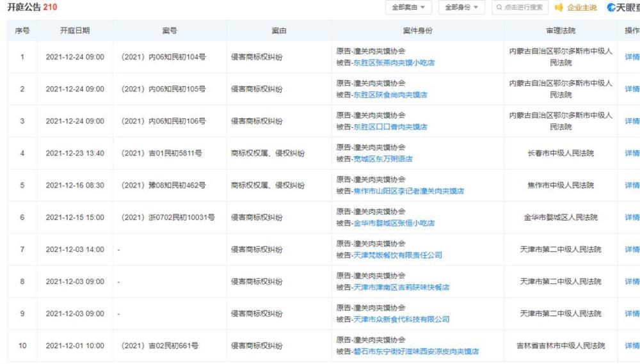Click the 天眼查 logo icon
This screenshot has width=640, height=364.
611,7
